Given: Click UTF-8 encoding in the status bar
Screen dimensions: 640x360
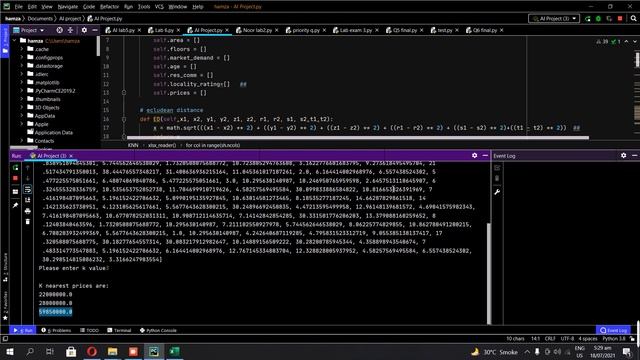Looking at the screenshot, I should point(567,339).
